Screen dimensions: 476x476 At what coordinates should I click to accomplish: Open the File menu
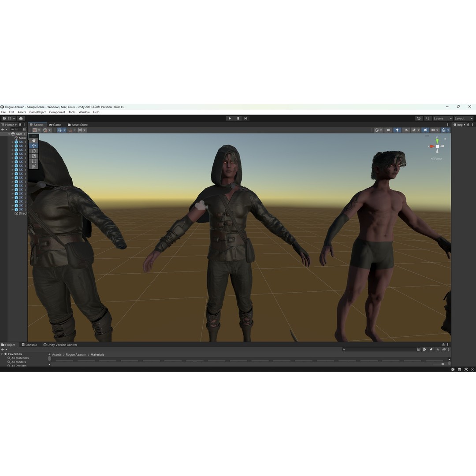(x=4, y=112)
